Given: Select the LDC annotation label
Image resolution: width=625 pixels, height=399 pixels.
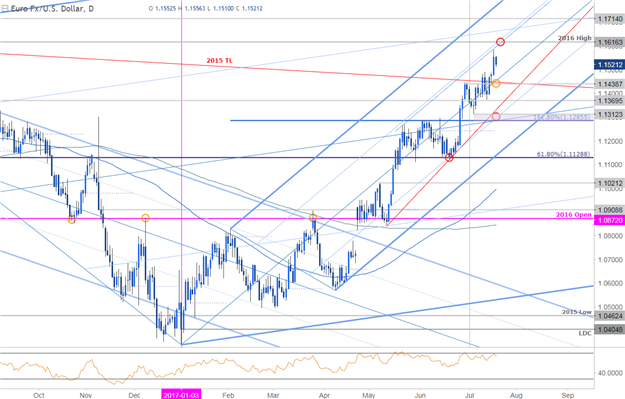Looking at the screenshot, I should pyautogui.click(x=585, y=333).
